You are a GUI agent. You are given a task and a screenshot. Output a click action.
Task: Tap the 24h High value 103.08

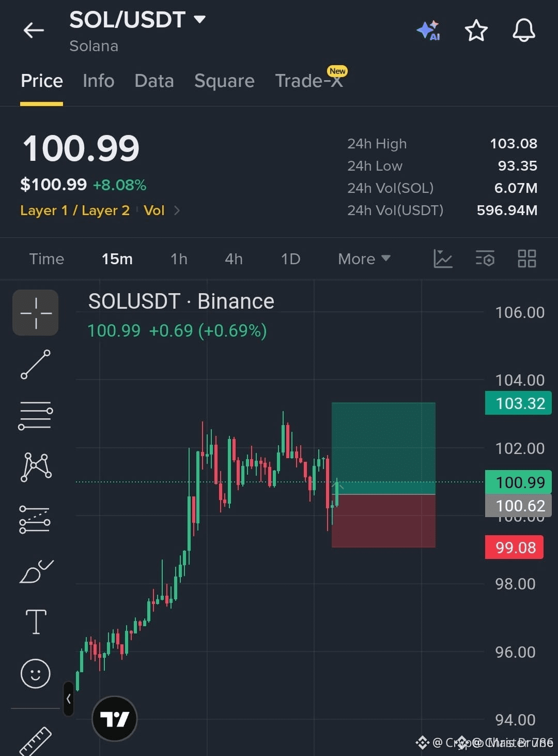tap(514, 144)
